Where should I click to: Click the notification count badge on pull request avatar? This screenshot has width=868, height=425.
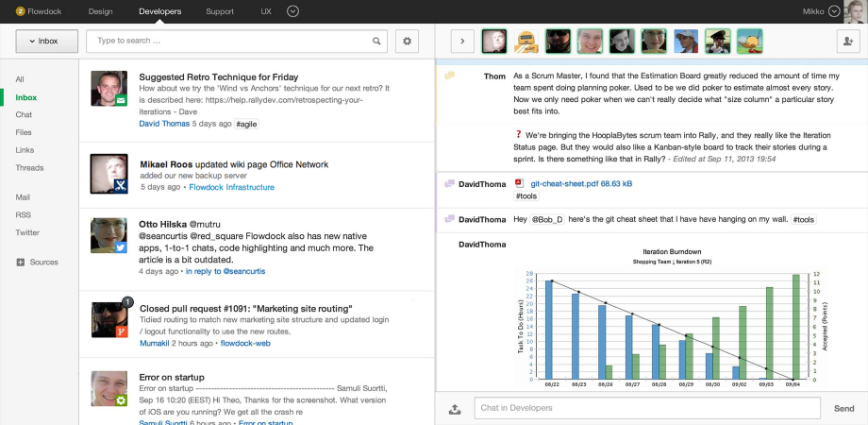pyautogui.click(x=126, y=302)
